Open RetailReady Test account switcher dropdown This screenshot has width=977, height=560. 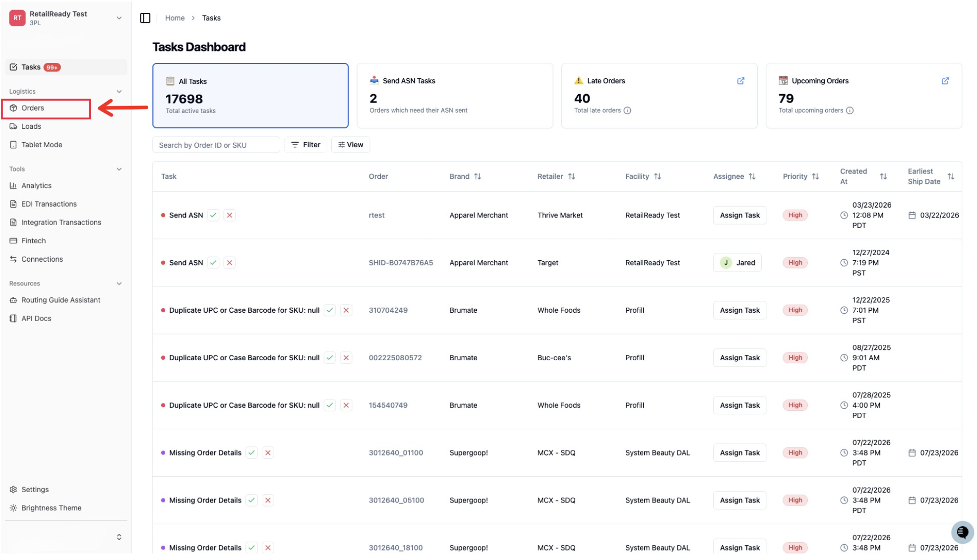pos(119,18)
